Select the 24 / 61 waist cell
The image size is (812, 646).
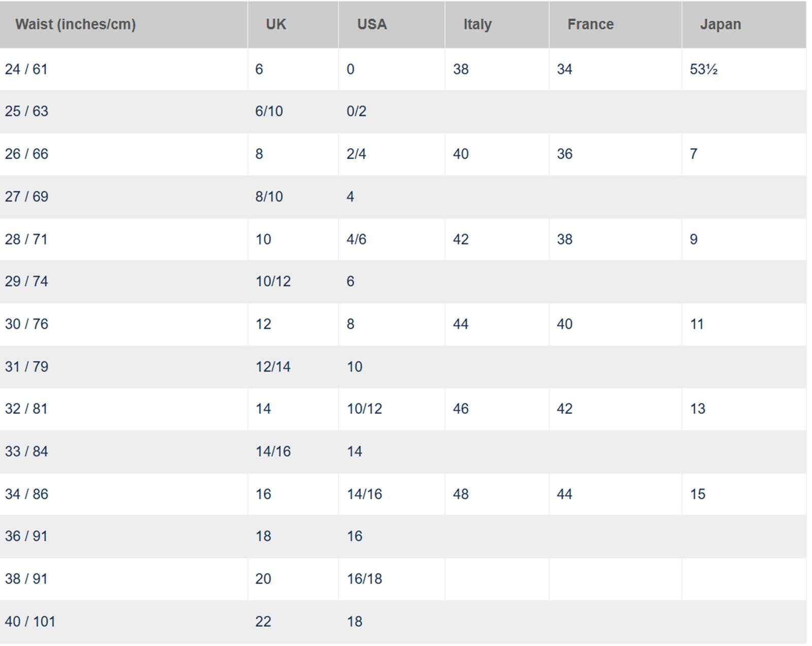pyautogui.click(x=26, y=69)
